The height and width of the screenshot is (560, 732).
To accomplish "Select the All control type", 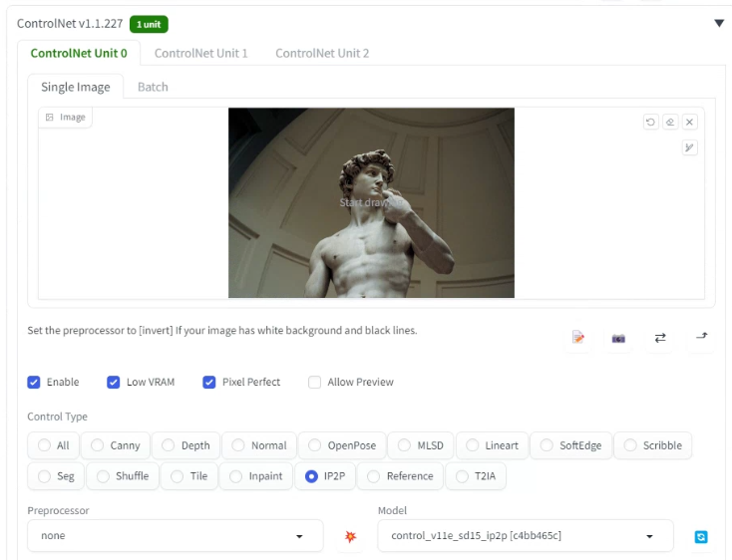I will pos(53,445).
